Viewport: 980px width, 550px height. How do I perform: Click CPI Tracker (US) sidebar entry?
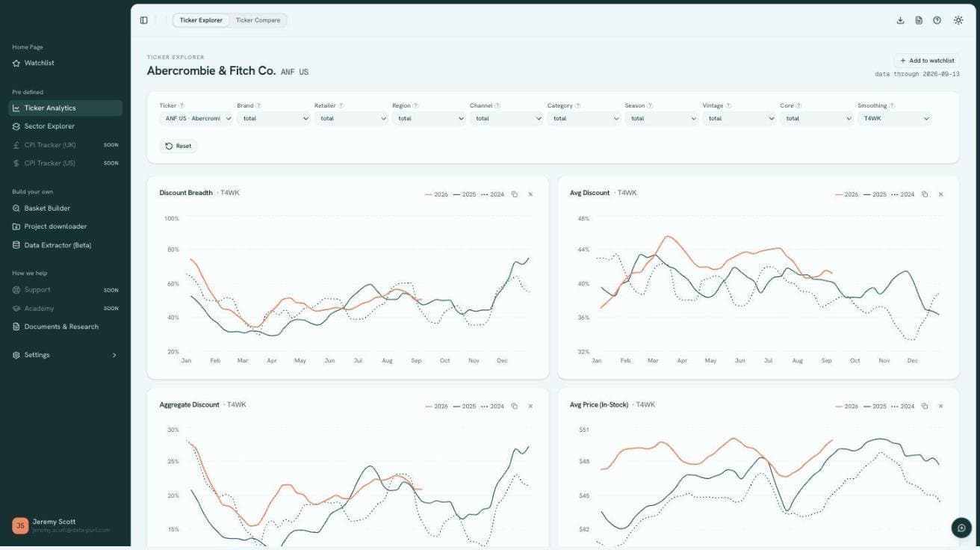(65, 163)
